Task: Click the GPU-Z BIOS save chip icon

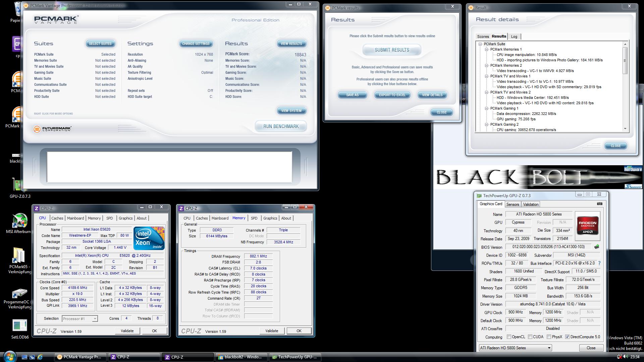Action: (x=597, y=247)
